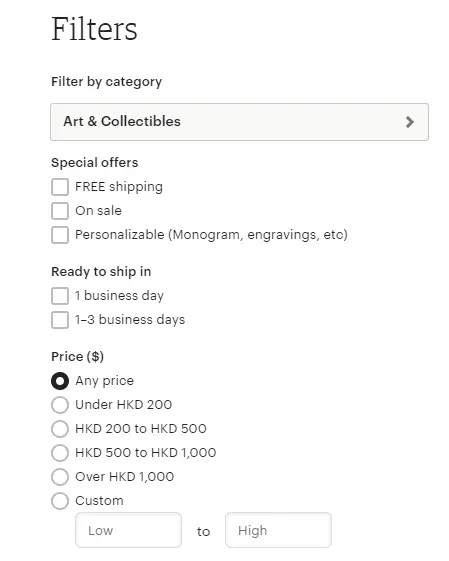Check the Personalizable option box
Screen dimensions: 449x561
(x=60, y=235)
